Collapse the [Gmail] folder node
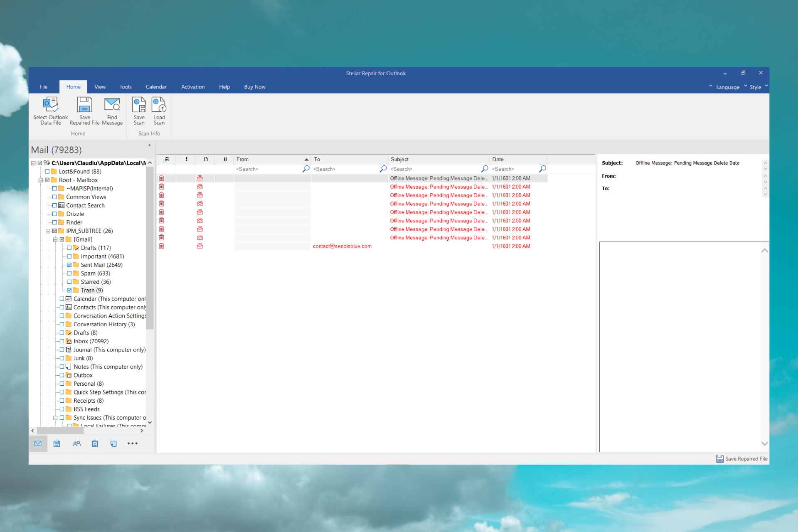The image size is (798, 532). pos(55,239)
